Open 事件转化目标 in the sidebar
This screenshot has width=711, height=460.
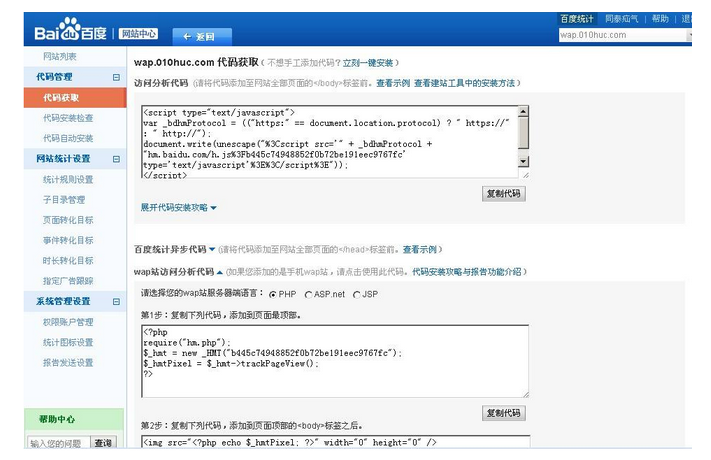pos(68,240)
